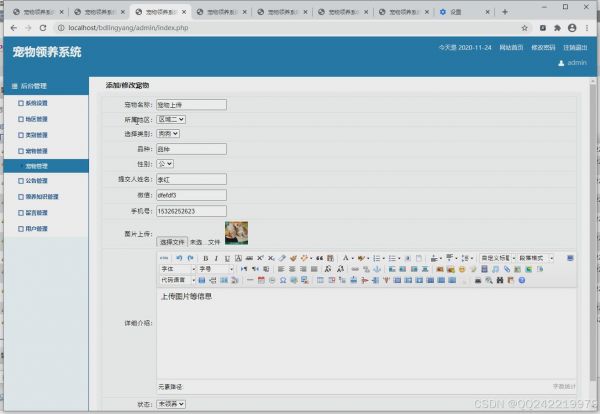Redo the edit in the editor toolbar

coord(190,258)
